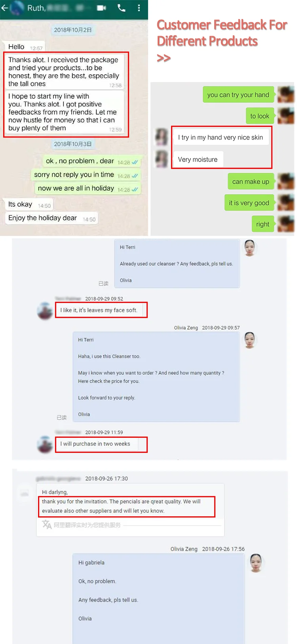This screenshot has width=297, height=644.
Task: Select the 'Very moisture' chat bubble
Action: [198, 159]
